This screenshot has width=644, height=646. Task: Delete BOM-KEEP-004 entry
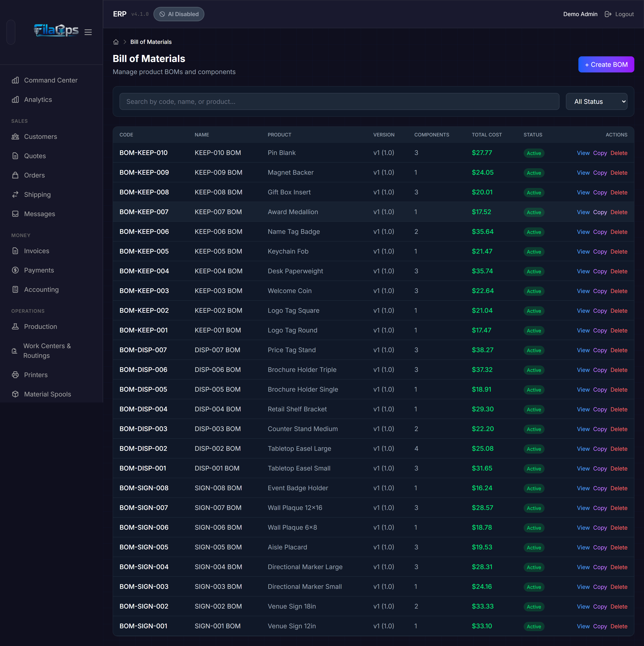coord(619,271)
